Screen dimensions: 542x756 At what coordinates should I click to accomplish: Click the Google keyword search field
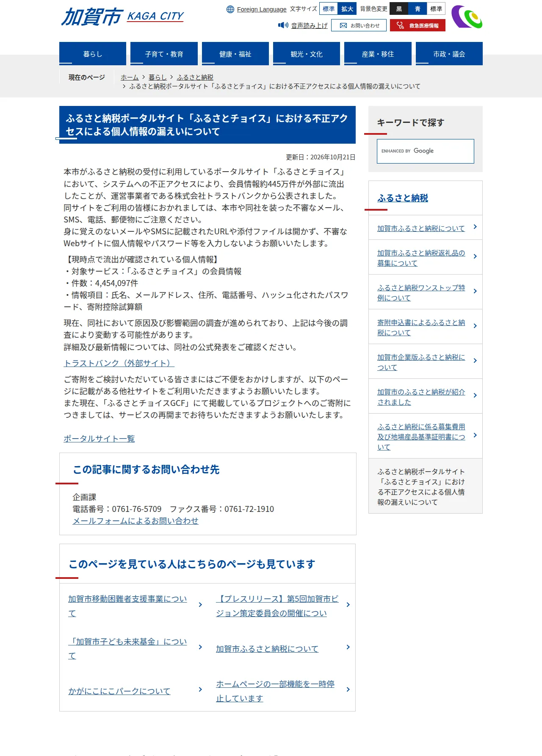[426, 151]
